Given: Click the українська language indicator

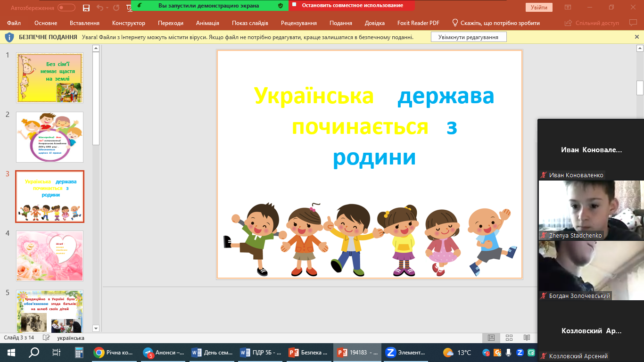Looking at the screenshot, I should point(71,338).
